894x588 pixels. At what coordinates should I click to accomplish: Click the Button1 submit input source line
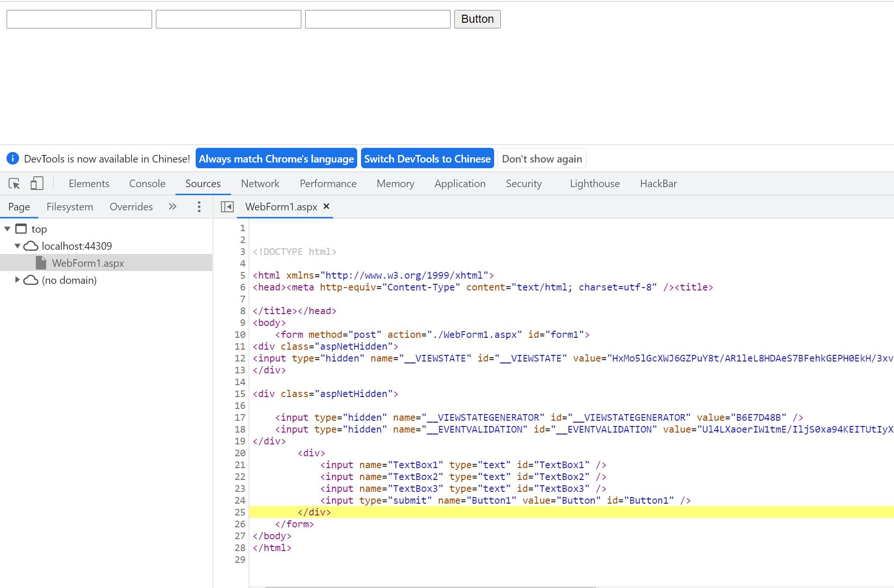point(506,500)
